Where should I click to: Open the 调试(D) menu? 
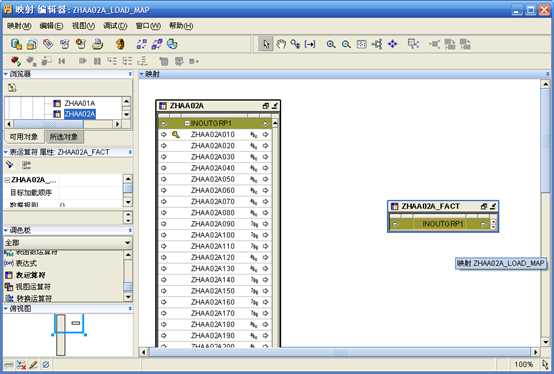coord(115,26)
